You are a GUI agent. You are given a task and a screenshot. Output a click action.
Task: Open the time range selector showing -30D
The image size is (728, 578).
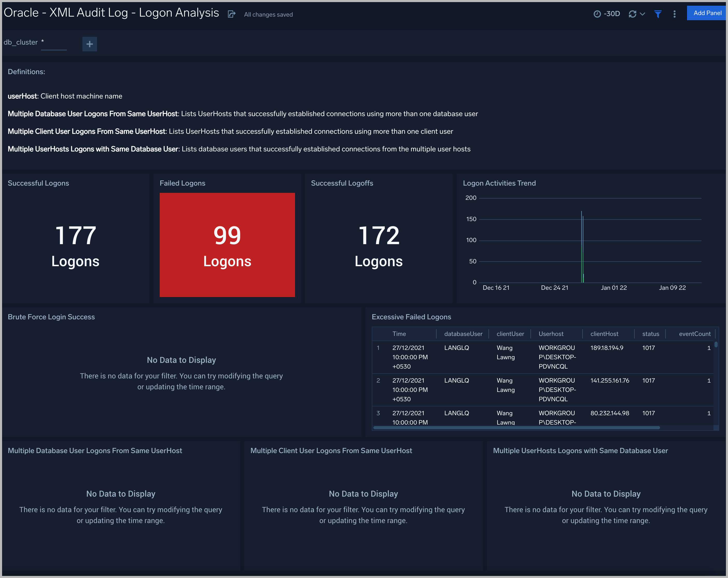[607, 13]
